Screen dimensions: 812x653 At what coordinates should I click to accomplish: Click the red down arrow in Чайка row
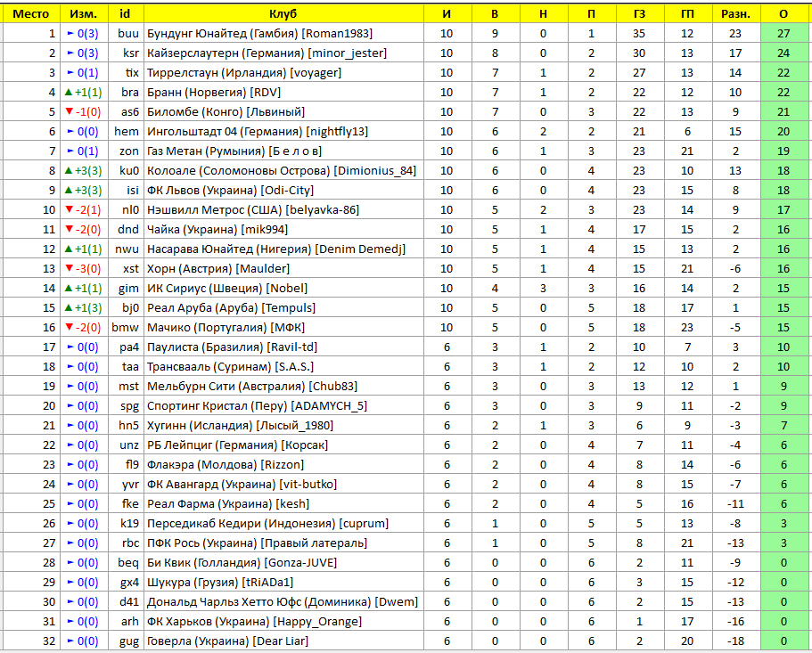(70, 229)
